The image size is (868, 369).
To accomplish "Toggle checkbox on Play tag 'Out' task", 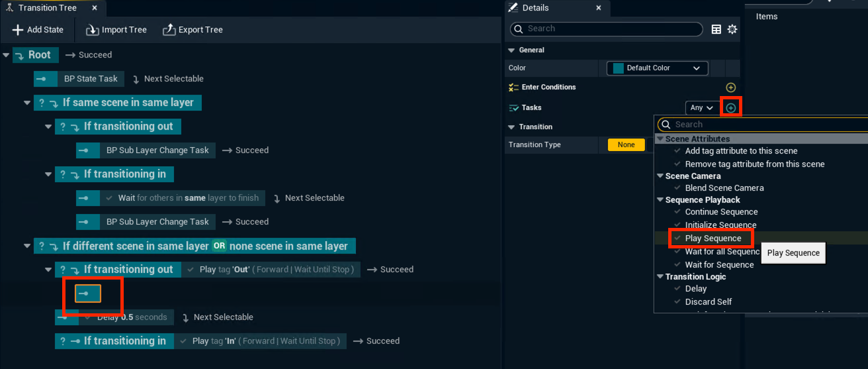I will click(x=185, y=270).
